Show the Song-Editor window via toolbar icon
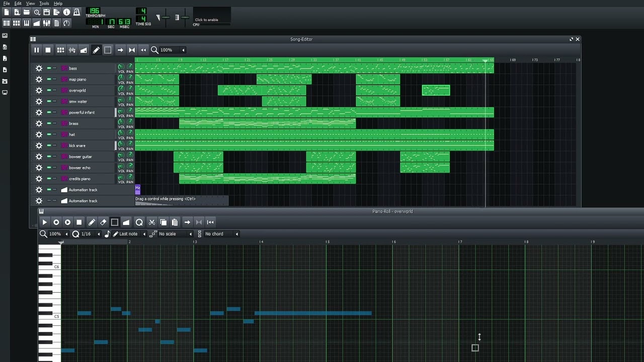This screenshot has width=644, height=362. [7, 23]
